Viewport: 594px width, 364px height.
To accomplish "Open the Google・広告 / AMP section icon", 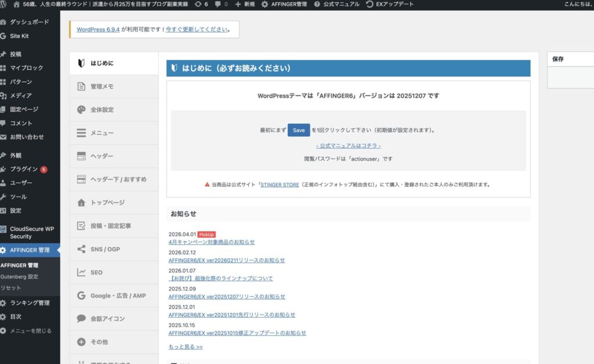I will [81, 296].
